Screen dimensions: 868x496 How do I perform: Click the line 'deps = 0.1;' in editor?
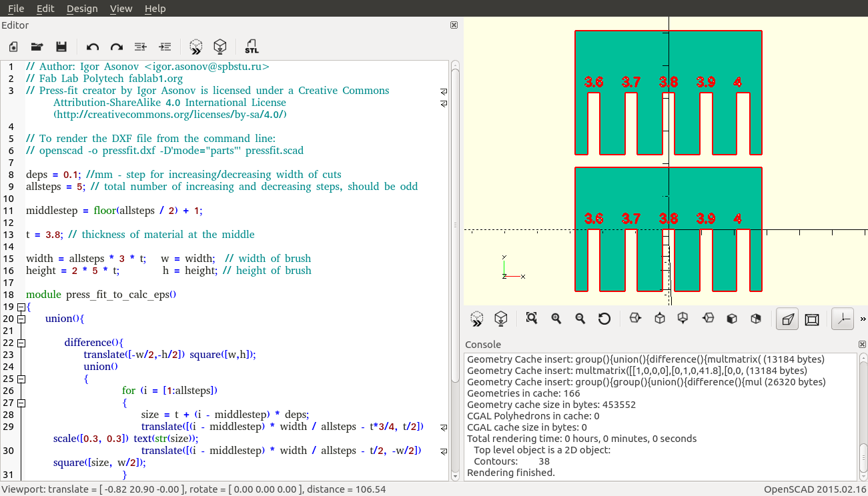pyautogui.click(x=183, y=175)
